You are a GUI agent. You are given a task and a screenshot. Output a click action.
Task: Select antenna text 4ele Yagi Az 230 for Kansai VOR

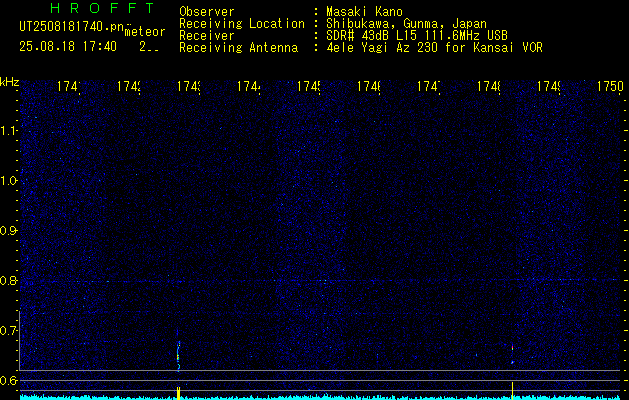click(434, 48)
